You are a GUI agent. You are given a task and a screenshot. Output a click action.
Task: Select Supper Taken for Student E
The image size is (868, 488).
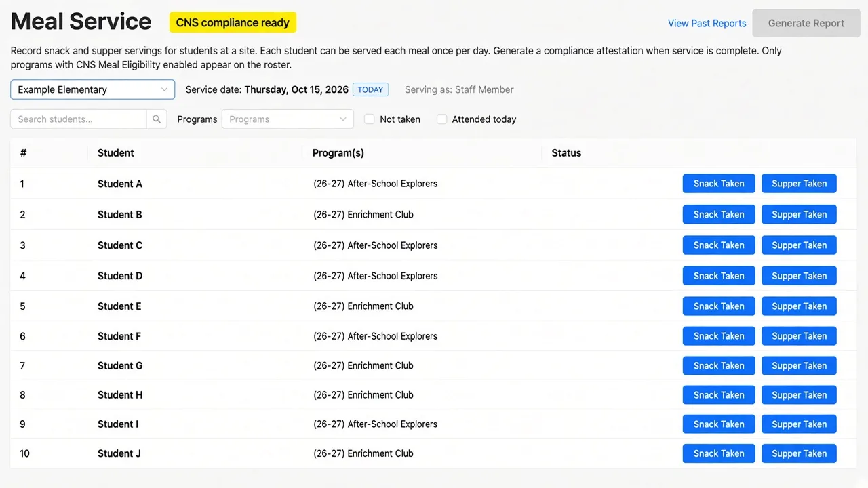(800, 306)
